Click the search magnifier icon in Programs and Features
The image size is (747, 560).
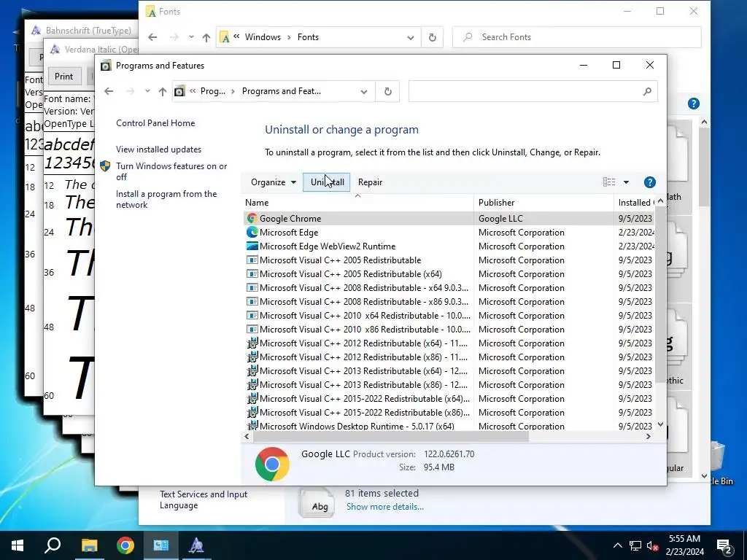(647, 91)
